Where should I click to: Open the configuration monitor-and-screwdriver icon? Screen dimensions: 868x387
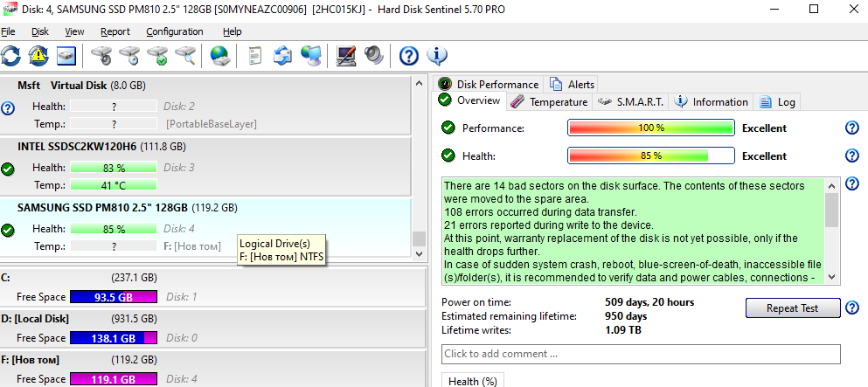[346, 55]
